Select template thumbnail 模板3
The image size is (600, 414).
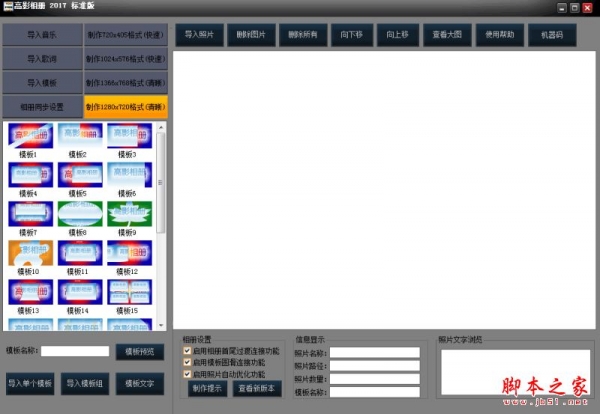(x=129, y=136)
